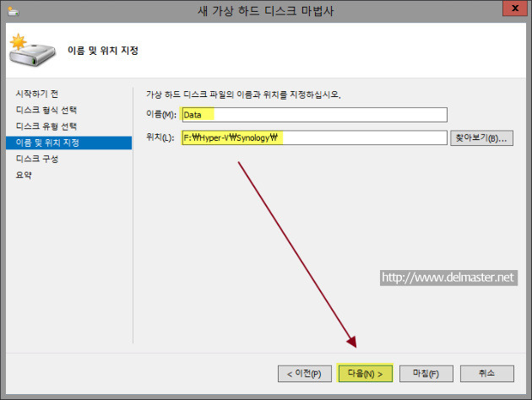Screen dimensions: 532x400
Task: Click the wizard title bar disk icon
Action: pyautogui.click(x=14, y=12)
